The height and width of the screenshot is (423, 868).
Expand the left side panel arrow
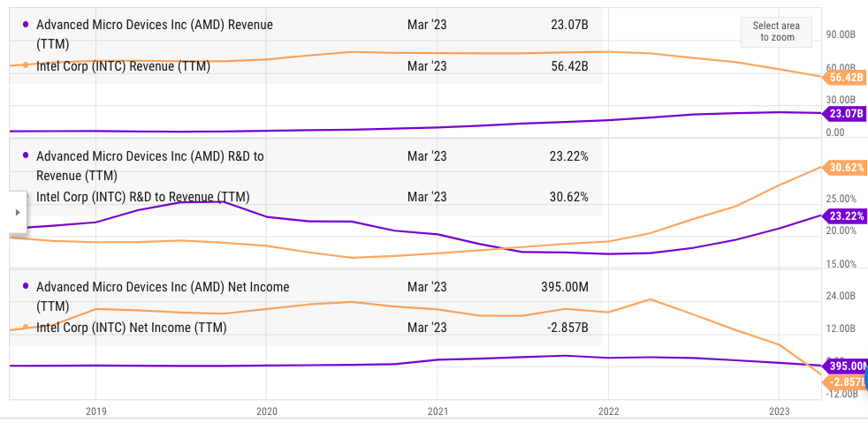point(17,212)
